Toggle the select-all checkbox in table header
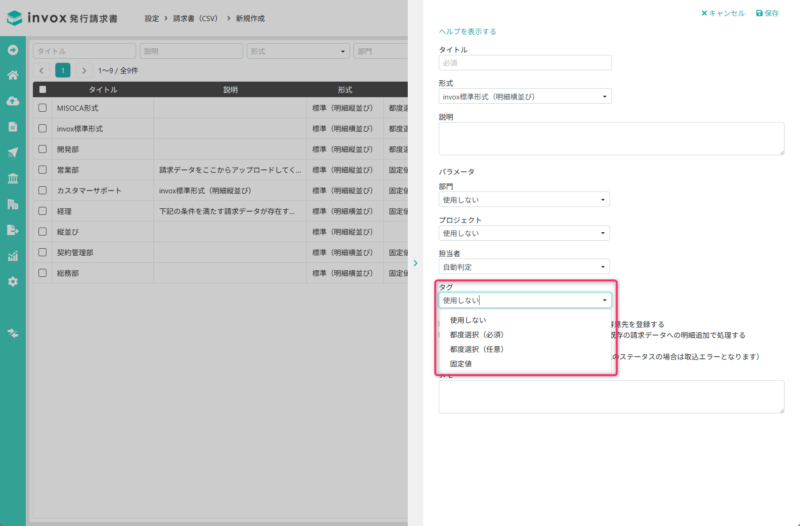Screen dimensions: 800x526 pos(43,89)
